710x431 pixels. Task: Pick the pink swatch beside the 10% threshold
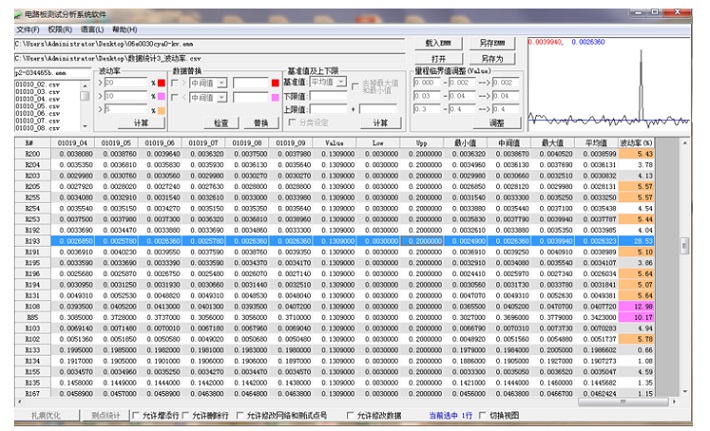[x=161, y=96]
